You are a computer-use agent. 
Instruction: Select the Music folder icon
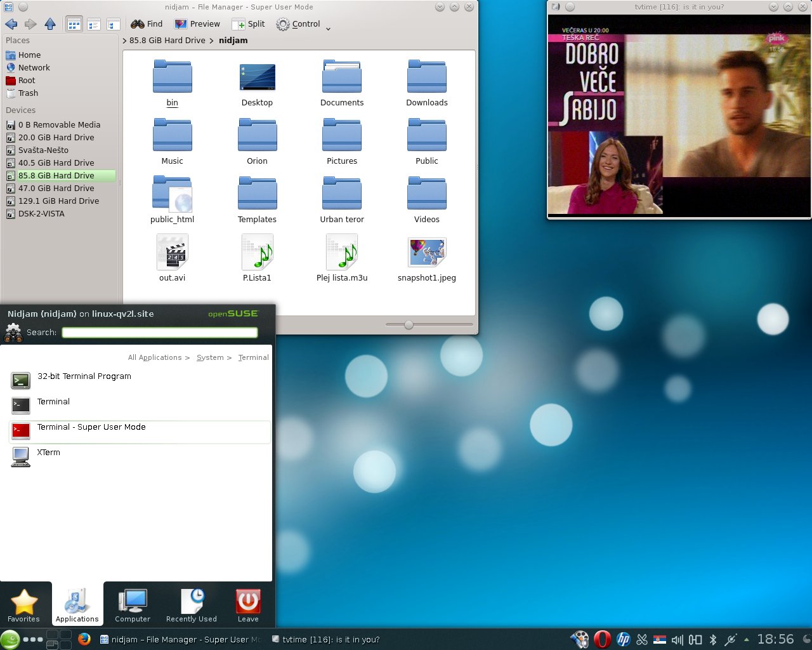172,135
